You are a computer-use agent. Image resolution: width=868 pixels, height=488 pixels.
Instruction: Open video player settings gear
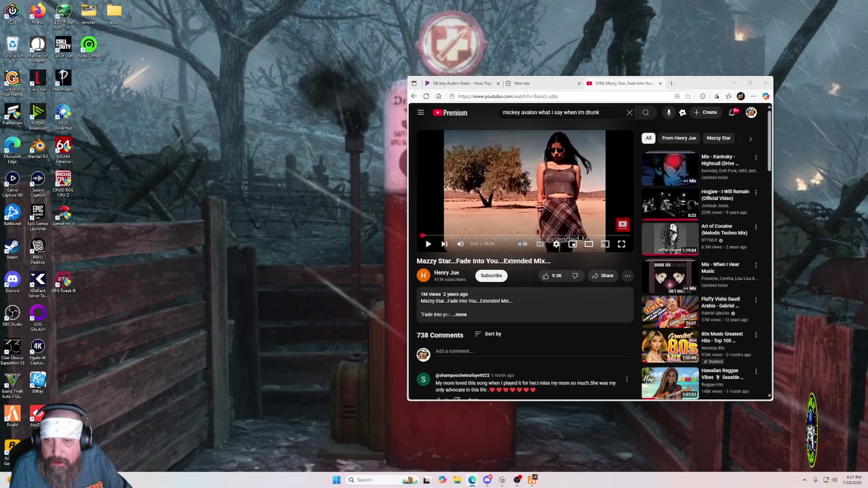pyautogui.click(x=556, y=244)
